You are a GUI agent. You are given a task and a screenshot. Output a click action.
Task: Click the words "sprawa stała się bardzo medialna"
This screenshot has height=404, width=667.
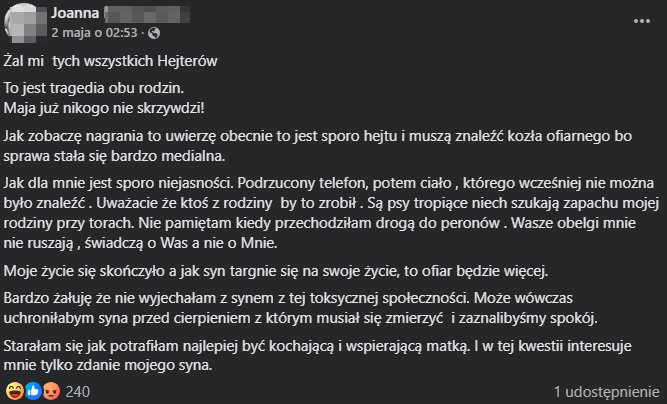click(113, 156)
